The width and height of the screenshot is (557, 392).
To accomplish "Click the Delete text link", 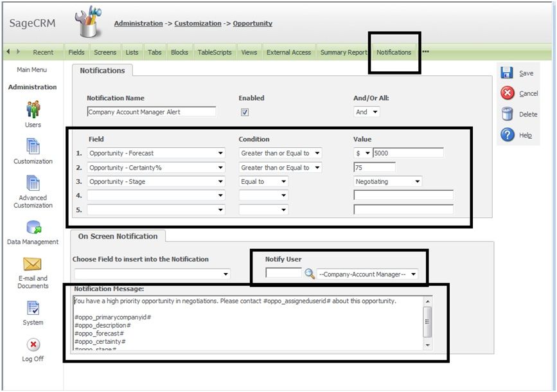I will 528,114.
